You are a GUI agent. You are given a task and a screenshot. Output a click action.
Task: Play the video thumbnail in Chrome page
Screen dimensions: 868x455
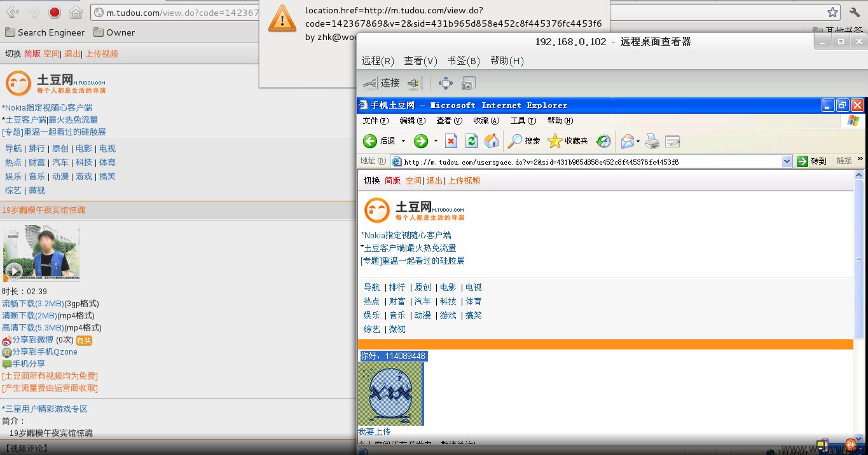[41, 252]
